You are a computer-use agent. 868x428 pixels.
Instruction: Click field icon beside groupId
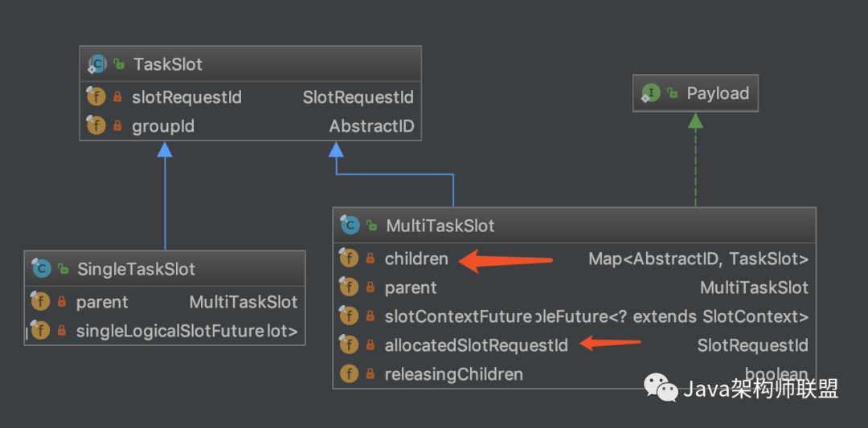click(96, 126)
